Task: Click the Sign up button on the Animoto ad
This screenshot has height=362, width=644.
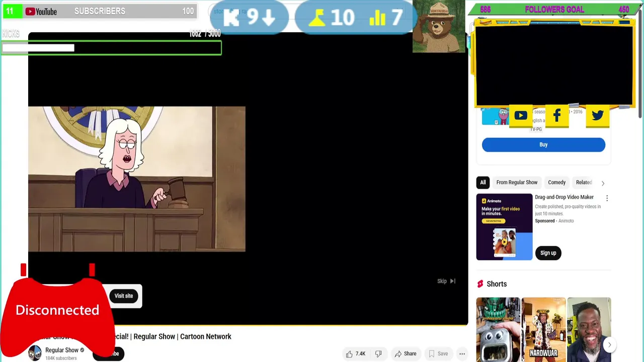Action: click(x=548, y=253)
